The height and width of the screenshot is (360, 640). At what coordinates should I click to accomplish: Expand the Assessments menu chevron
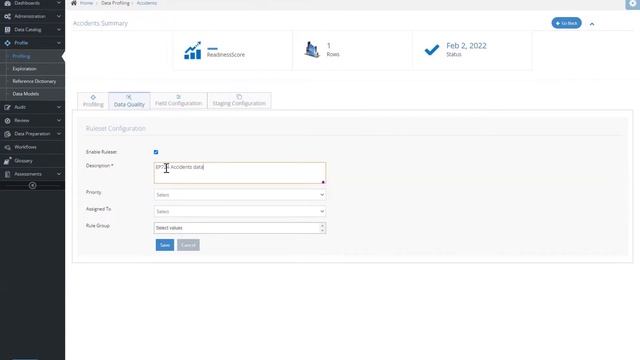(x=59, y=174)
